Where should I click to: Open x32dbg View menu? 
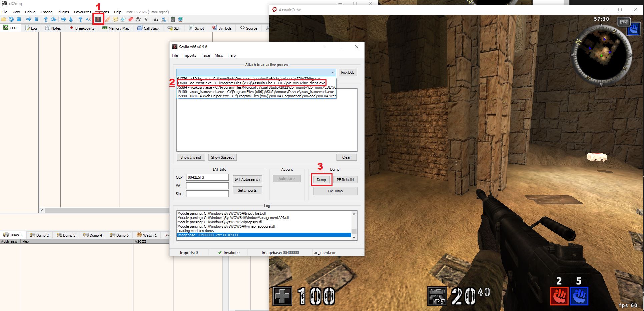16,12
